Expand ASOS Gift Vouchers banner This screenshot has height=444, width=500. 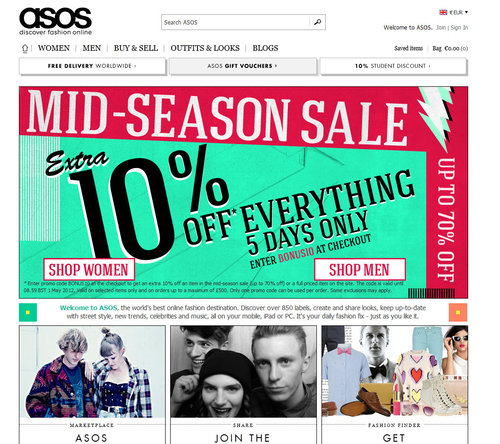click(x=243, y=66)
